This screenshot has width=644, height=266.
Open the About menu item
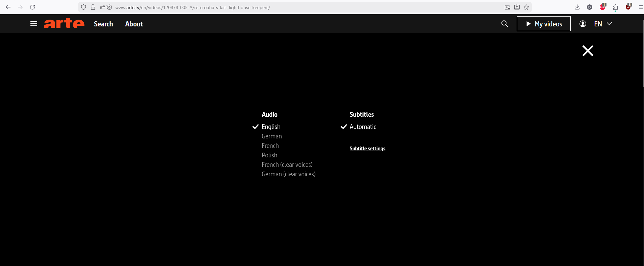[134, 24]
